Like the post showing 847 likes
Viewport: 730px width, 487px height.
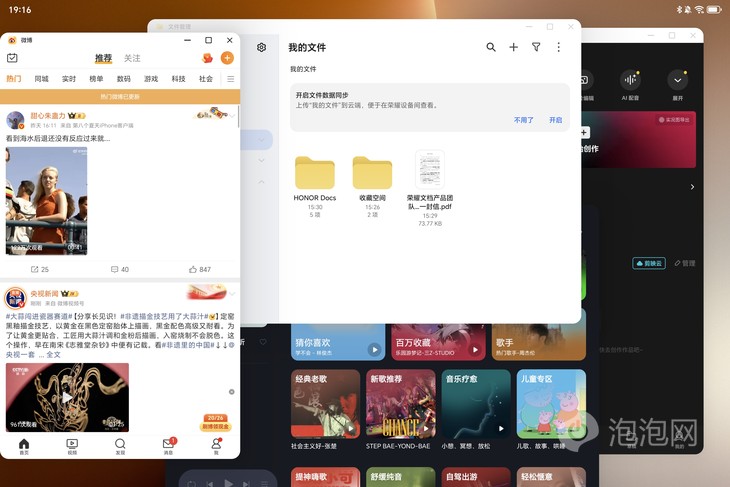click(200, 269)
